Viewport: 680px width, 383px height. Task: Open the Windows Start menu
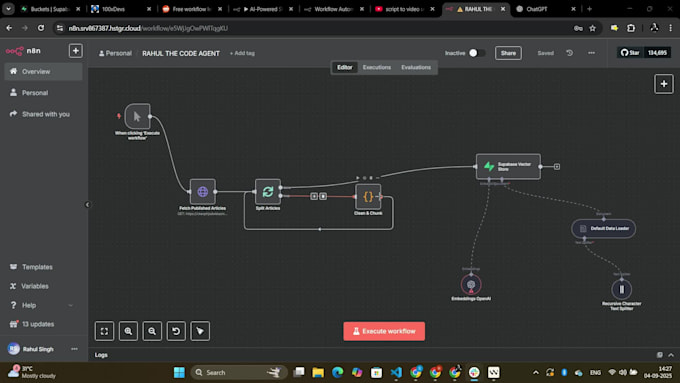[x=179, y=372]
